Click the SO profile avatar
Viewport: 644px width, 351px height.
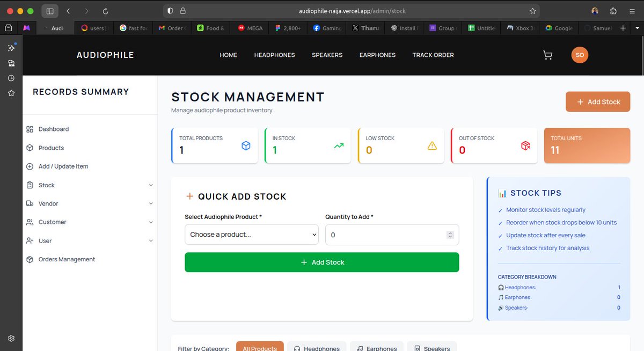(580, 55)
